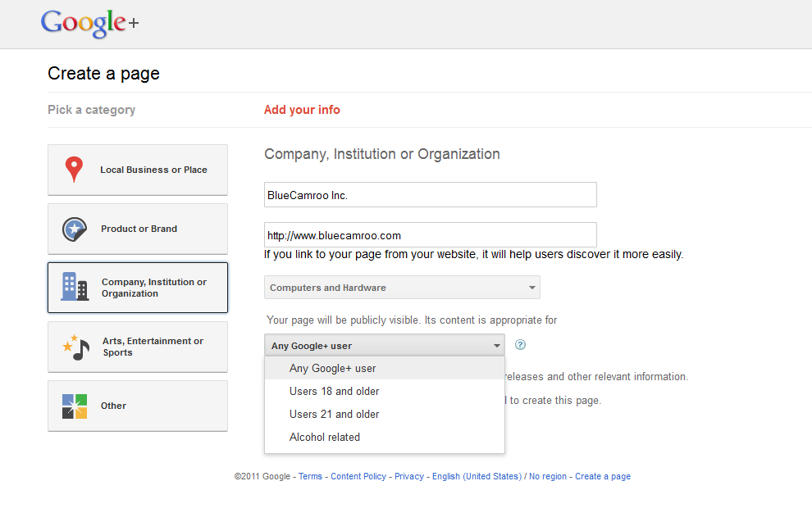Screen dimensions: 812x531
Task: Click the red map pin icon
Action: coord(74,170)
